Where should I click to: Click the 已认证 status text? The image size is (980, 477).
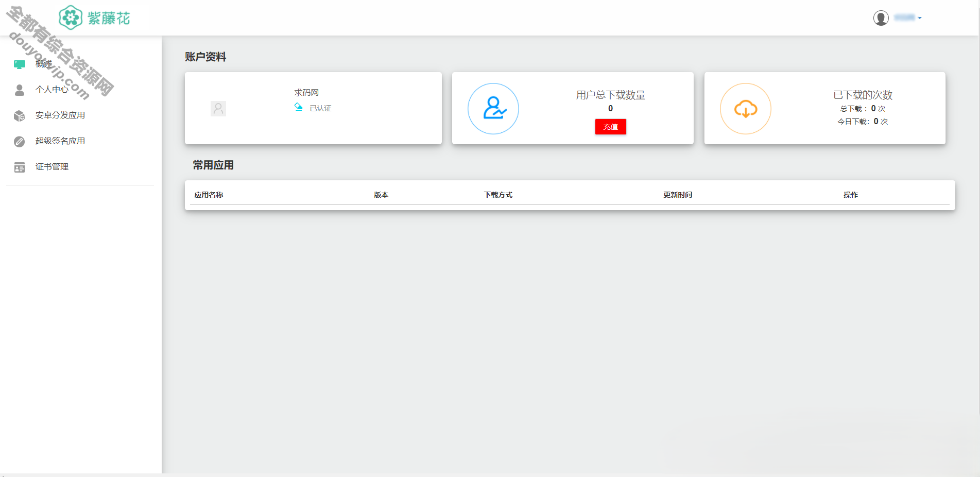[x=320, y=108]
